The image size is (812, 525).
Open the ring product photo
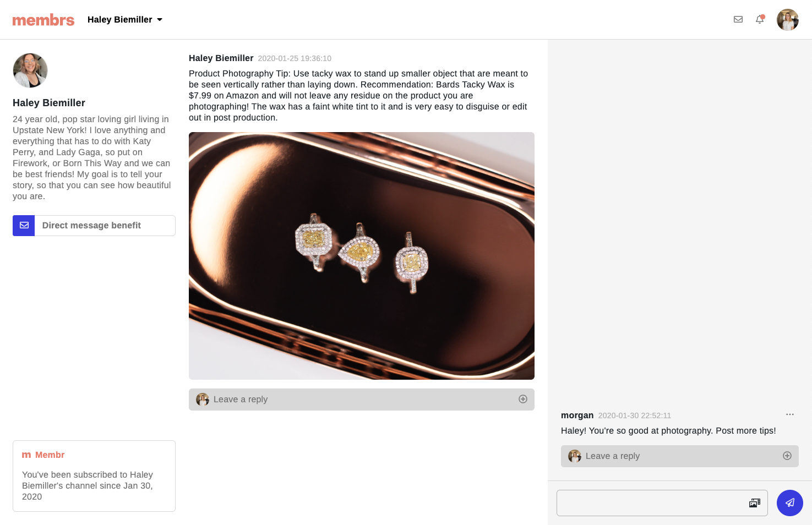point(361,256)
